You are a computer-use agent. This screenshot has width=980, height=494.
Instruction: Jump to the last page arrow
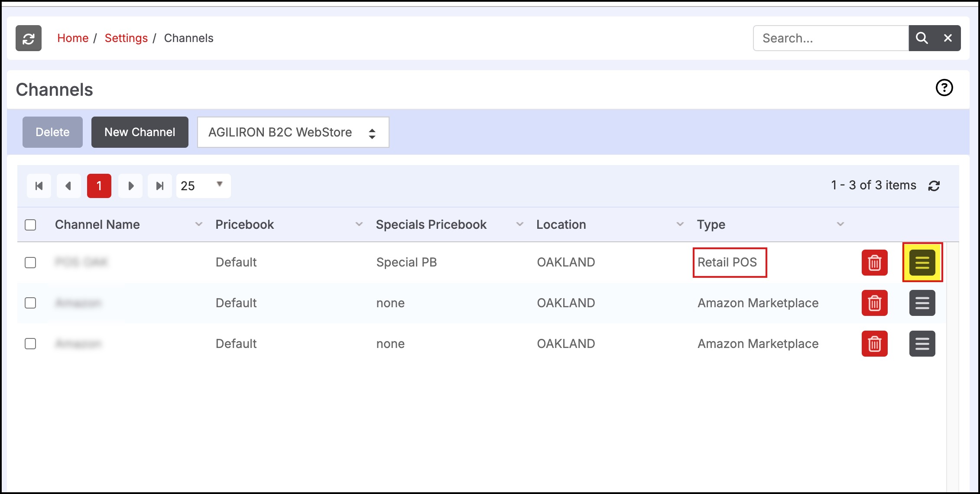(x=160, y=186)
